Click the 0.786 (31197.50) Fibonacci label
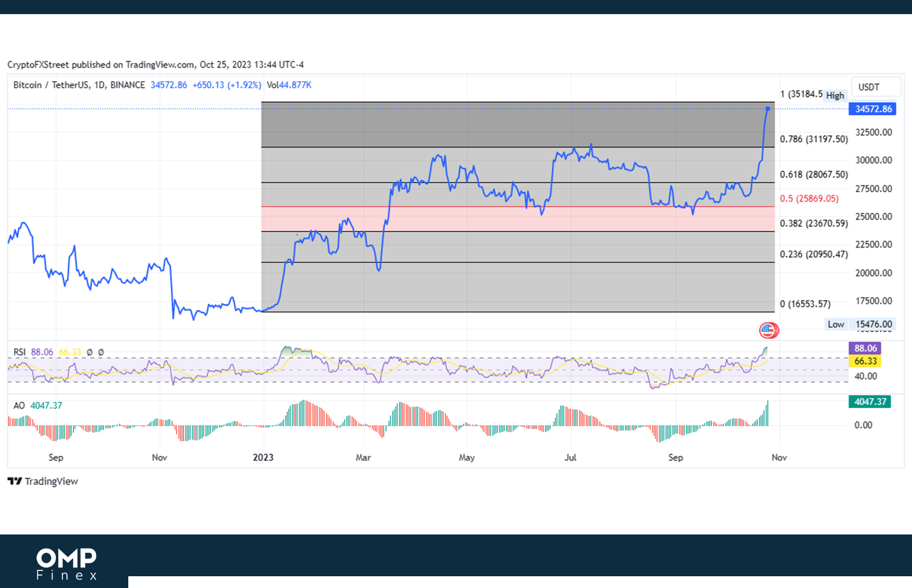912x588 pixels. (x=814, y=139)
